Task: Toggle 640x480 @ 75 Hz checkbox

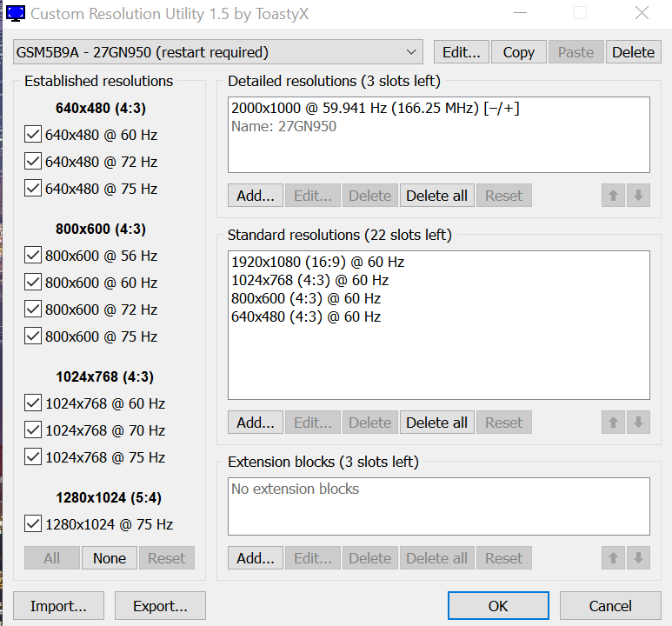Action: click(33, 188)
